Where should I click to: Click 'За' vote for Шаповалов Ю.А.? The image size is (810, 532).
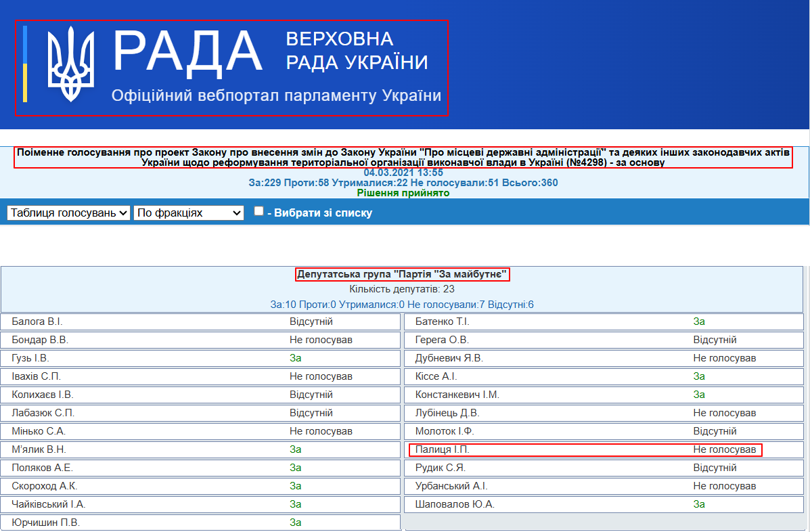(699, 504)
